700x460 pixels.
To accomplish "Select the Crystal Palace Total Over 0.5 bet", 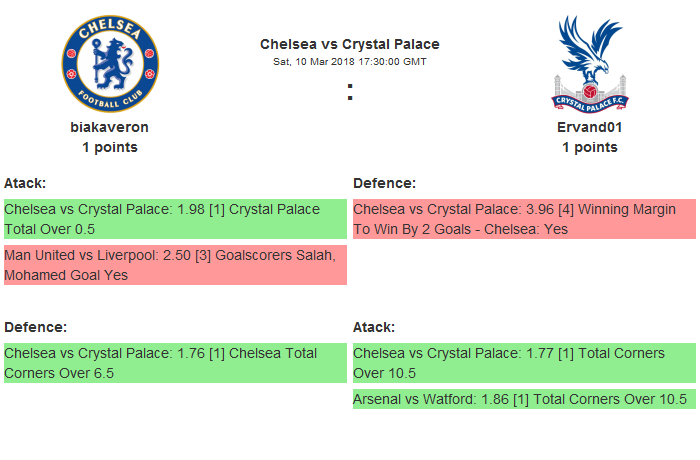I will click(x=175, y=219).
